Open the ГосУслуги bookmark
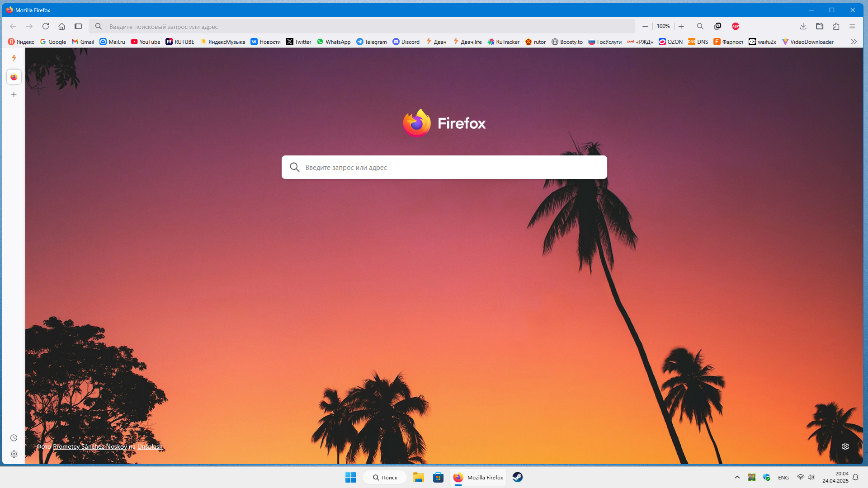The width and height of the screenshot is (868, 488). coord(605,42)
